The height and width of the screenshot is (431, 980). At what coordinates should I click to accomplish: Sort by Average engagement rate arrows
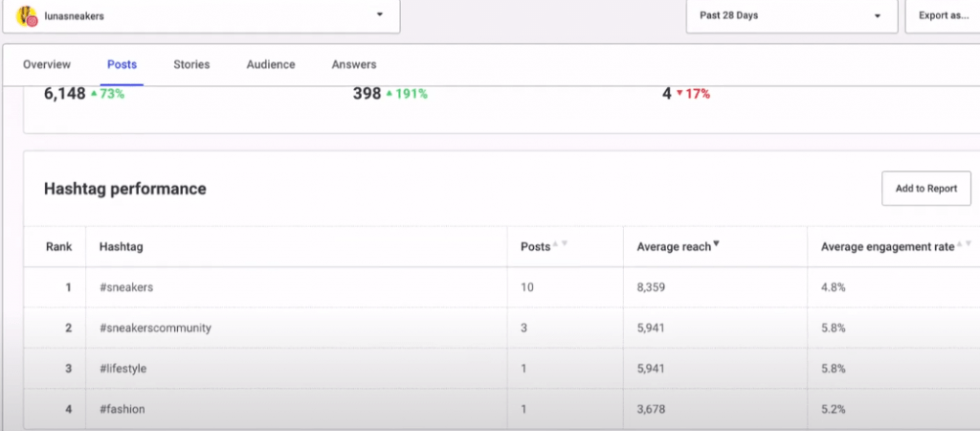(x=965, y=243)
